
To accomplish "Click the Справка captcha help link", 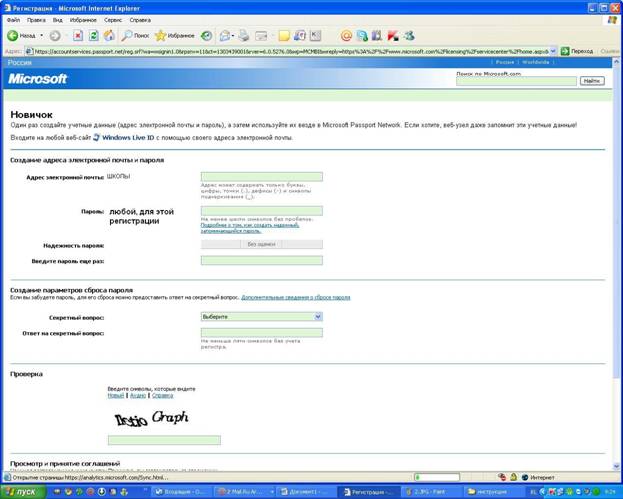I will click(163, 395).
